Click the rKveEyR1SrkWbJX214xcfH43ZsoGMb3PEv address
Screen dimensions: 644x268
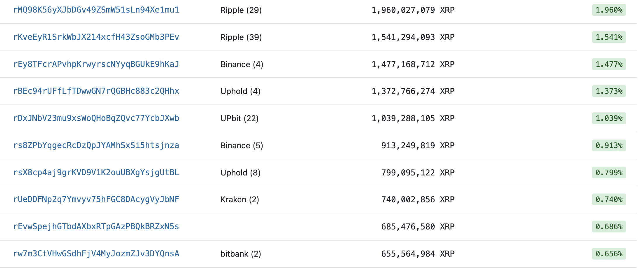click(x=96, y=37)
